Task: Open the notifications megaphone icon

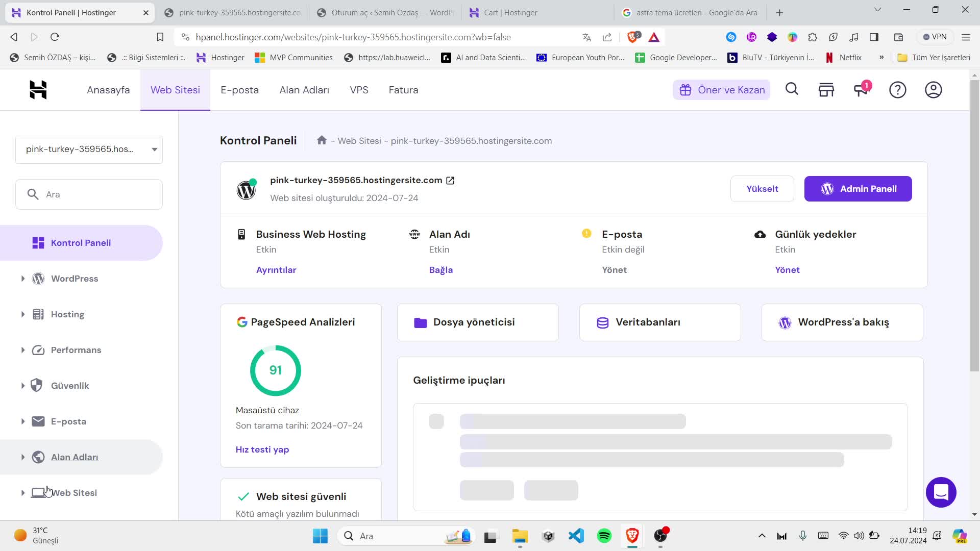Action: 861,90
